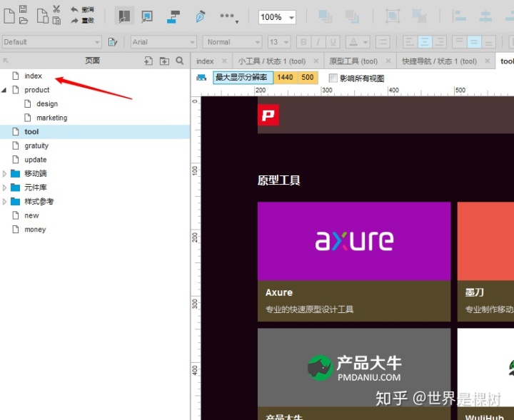Open the Normal font weight dropdown

click(x=232, y=42)
